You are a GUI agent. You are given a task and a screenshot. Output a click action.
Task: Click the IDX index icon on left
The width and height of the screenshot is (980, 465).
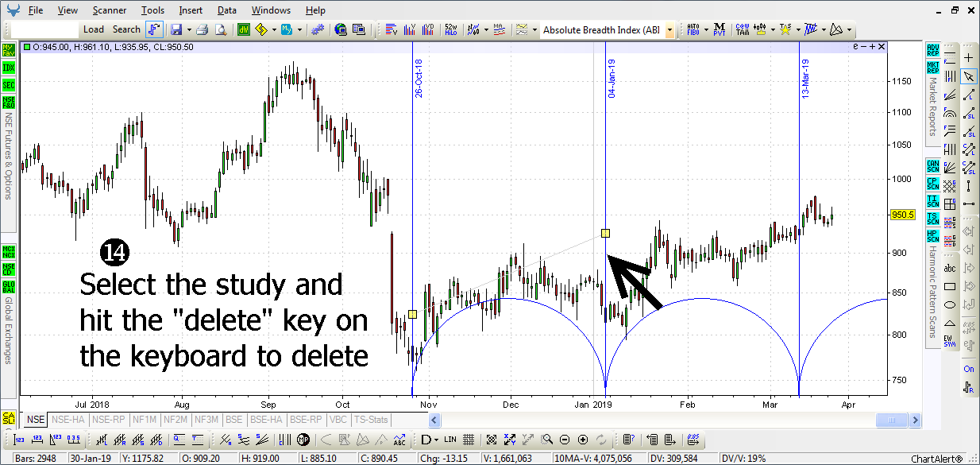(9, 68)
